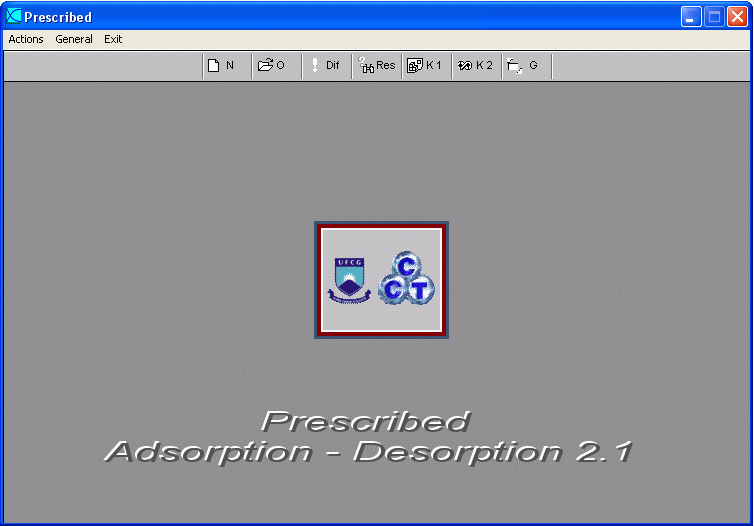This screenshot has width=754, height=526.
Task: Open the Actions menu
Action: pyautogui.click(x=26, y=39)
